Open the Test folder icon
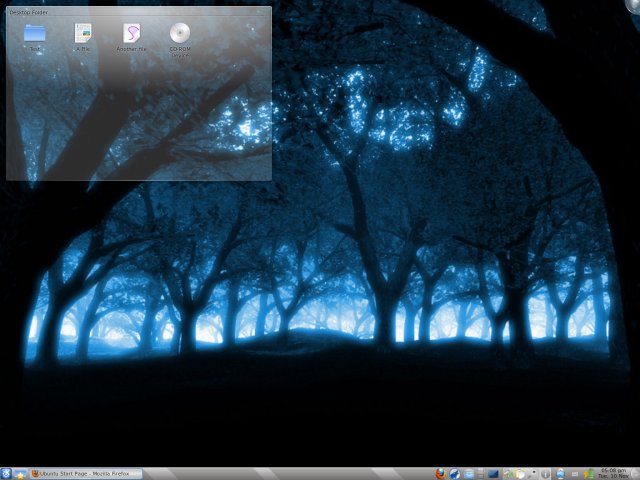 point(34,33)
